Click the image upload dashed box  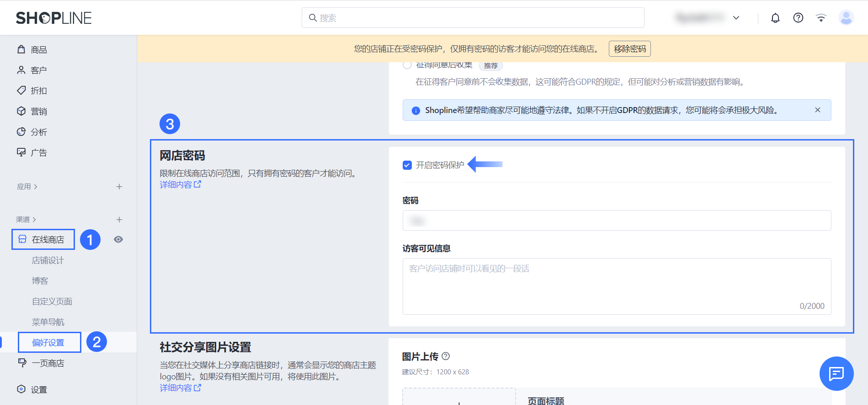click(459, 396)
